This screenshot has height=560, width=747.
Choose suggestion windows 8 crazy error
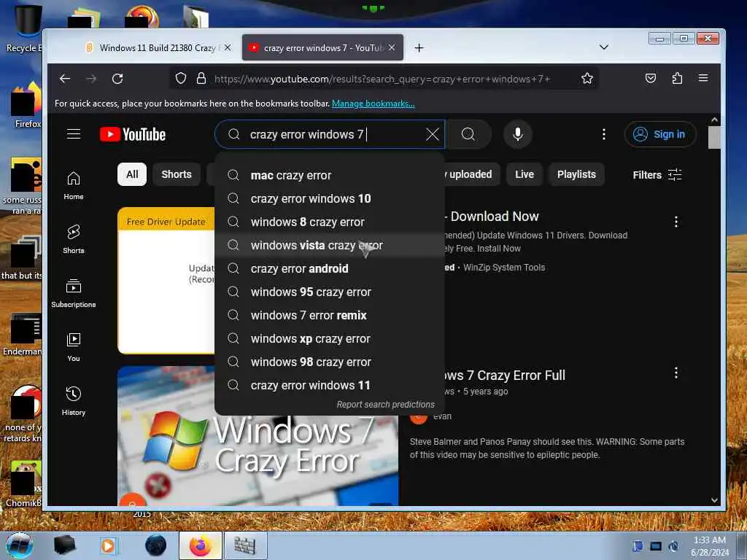[x=330, y=222]
